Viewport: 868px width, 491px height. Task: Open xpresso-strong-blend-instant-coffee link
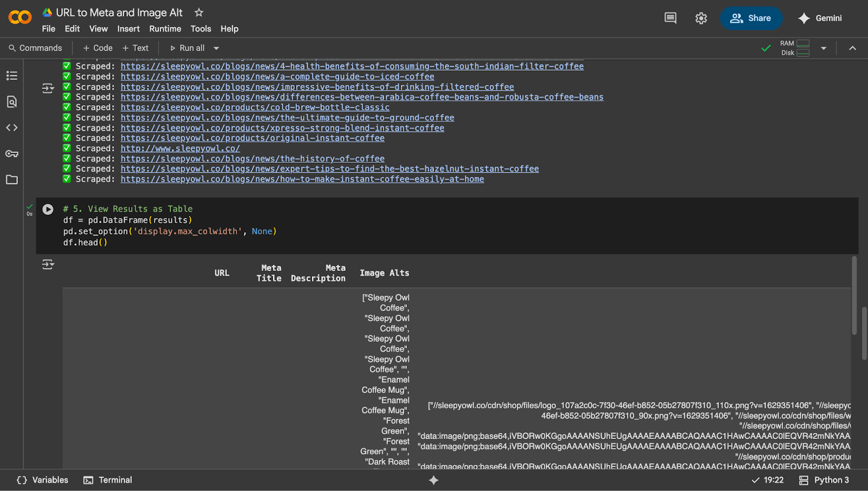click(282, 128)
